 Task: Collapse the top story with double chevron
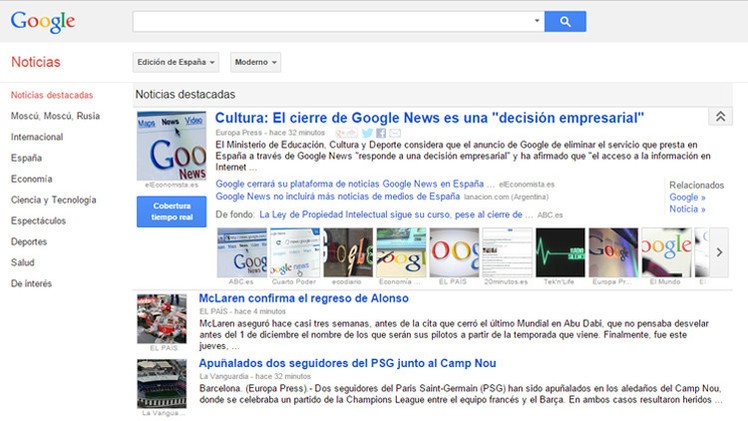click(720, 116)
